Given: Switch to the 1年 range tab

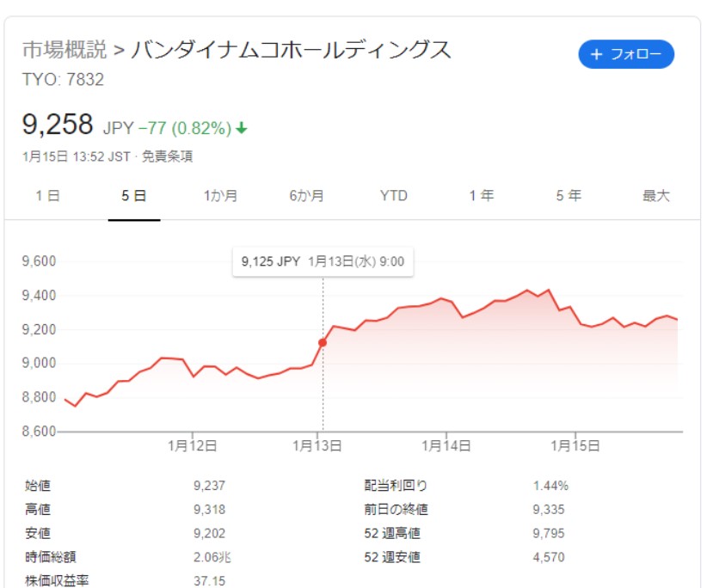Looking at the screenshot, I should tap(481, 196).
